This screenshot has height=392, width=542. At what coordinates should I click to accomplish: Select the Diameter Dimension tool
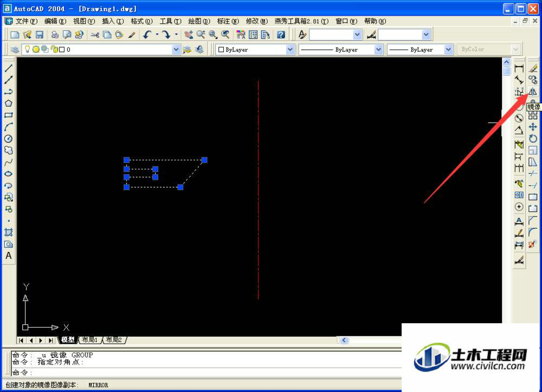[519, 118]
